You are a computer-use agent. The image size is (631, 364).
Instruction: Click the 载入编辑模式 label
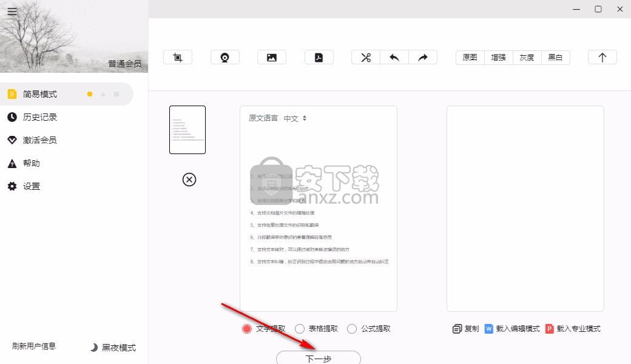(x=518, y=329)
